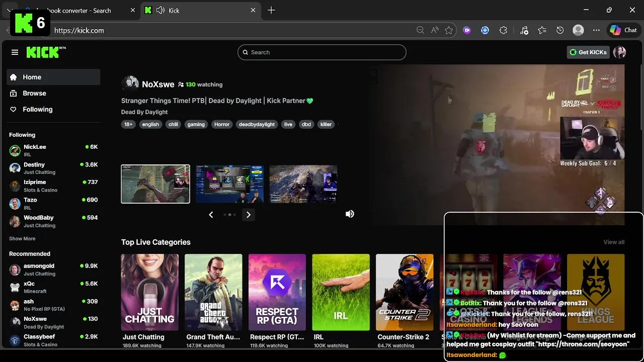This screenshot has height=362, width=644.
Task: Open asmongold's avatar in Recommended
Action: 15,269
